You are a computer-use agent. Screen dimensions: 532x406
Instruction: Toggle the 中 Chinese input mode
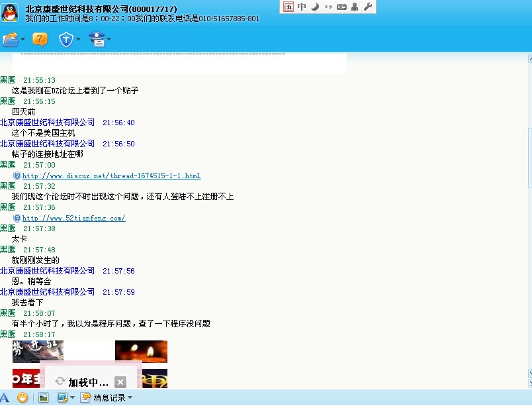click(x=302, y=7)
